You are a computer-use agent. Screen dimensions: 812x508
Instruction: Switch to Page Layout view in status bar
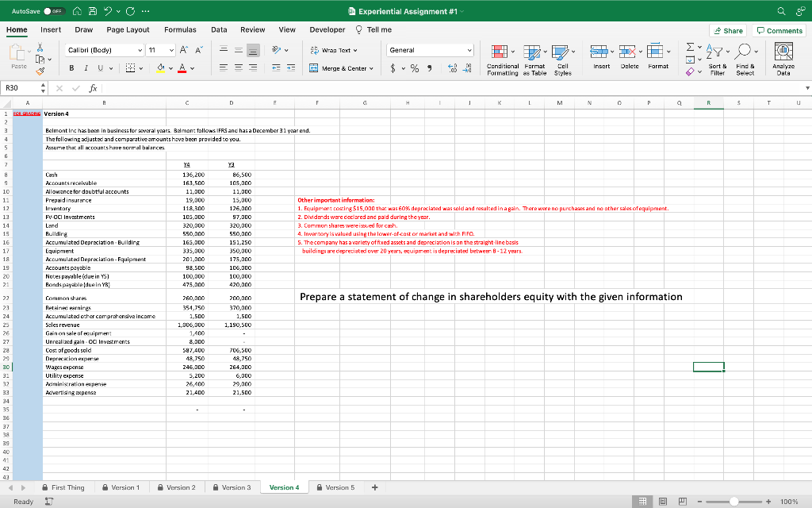[x=663, y=502]
